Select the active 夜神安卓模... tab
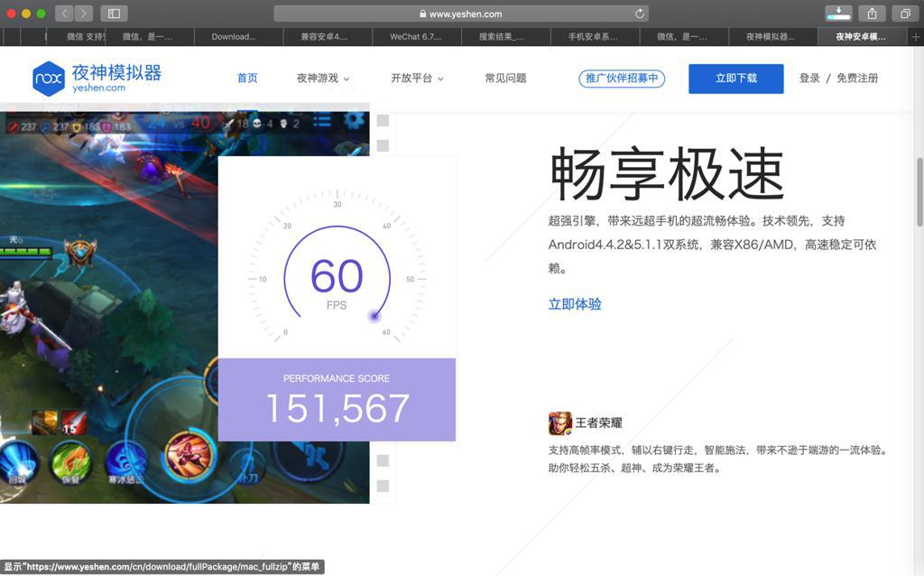 pyautogui.click(x=861, y=36)
